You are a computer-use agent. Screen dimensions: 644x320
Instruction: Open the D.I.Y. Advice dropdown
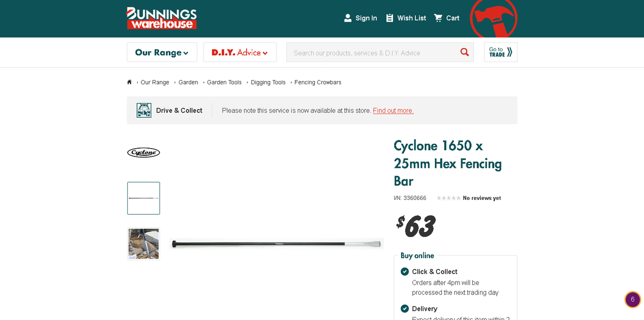pos(239,52)
